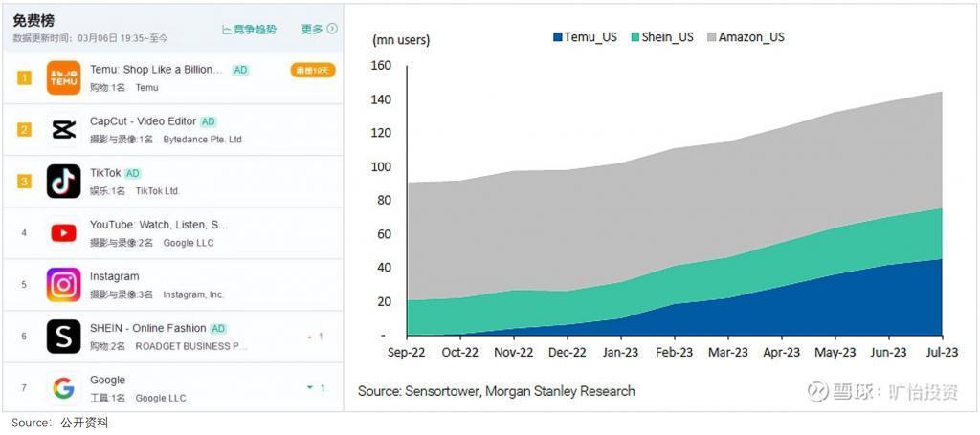Open the CapCut app icon
Image resolution: width=980 pixels, height=435 pixels.
64,129
